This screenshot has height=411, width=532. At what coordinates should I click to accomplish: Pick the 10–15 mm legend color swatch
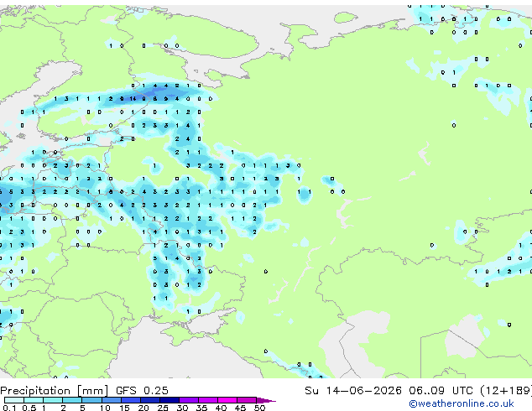point(112,400)
